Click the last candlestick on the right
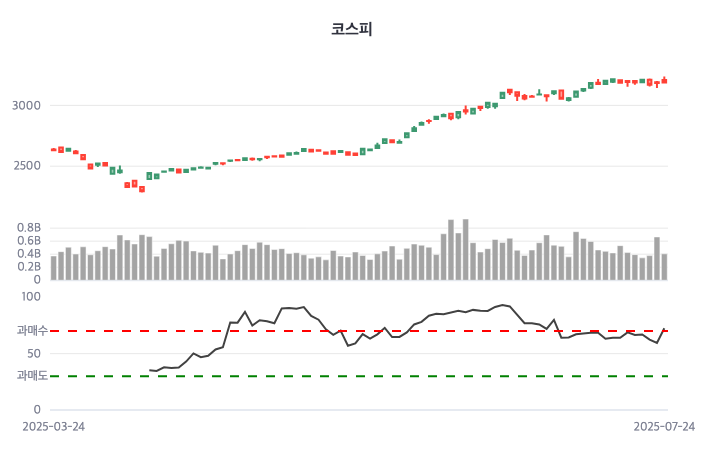This screenshot has width=704, height=450. 664,80
